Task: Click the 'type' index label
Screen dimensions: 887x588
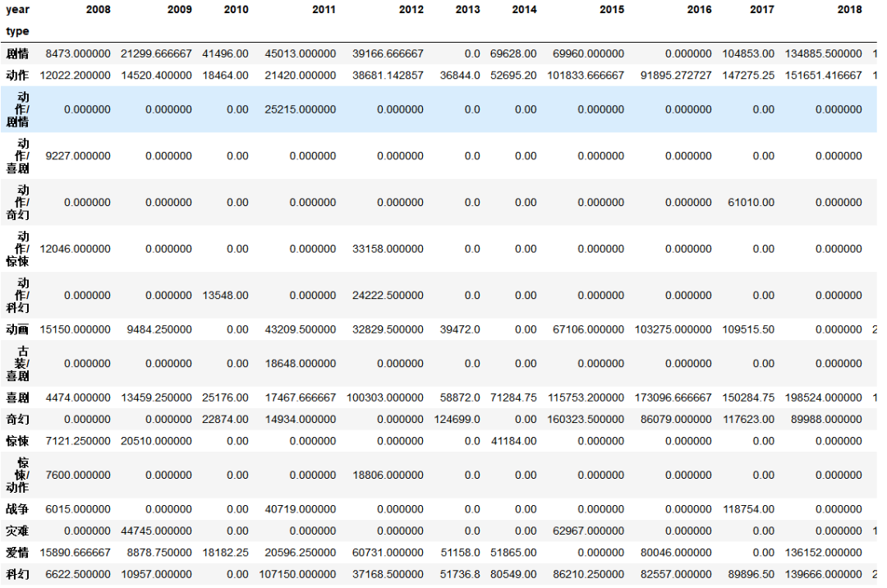Action: point(17,31)
